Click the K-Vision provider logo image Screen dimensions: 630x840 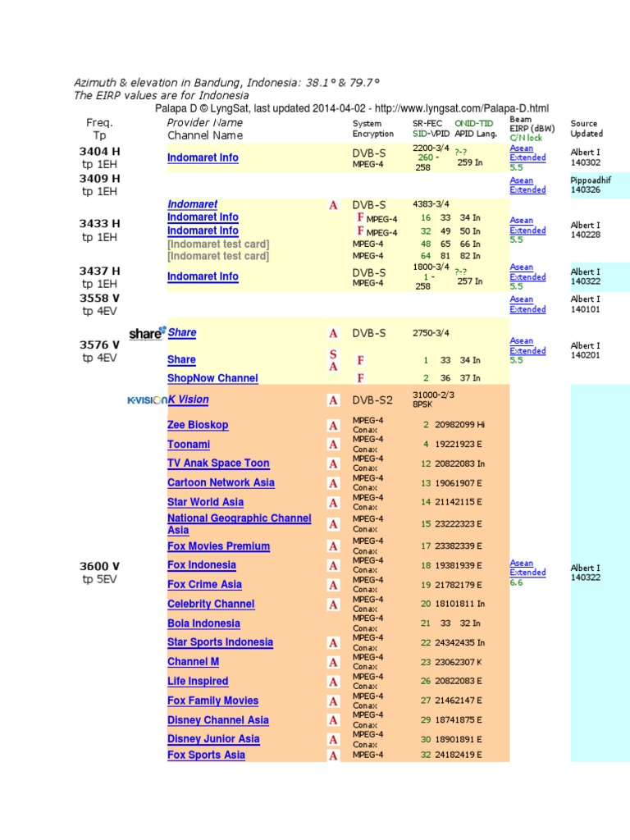click(147, 400)
